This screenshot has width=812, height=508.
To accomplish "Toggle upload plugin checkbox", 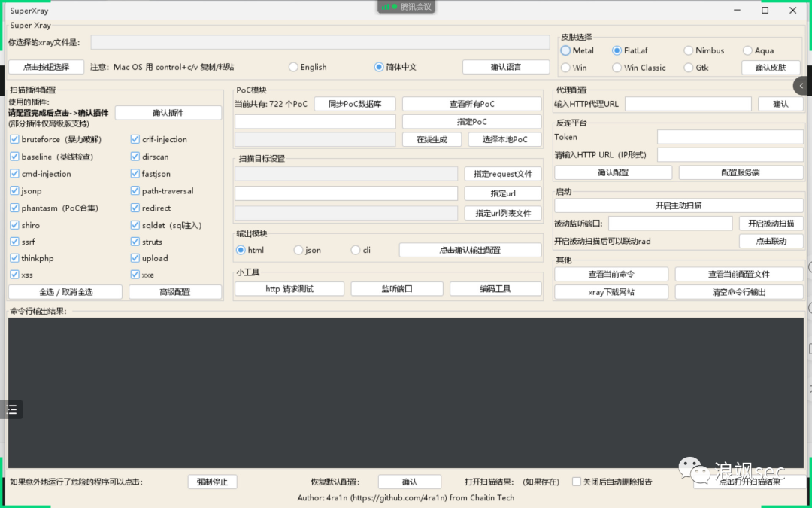I will (x=135, y=258).
